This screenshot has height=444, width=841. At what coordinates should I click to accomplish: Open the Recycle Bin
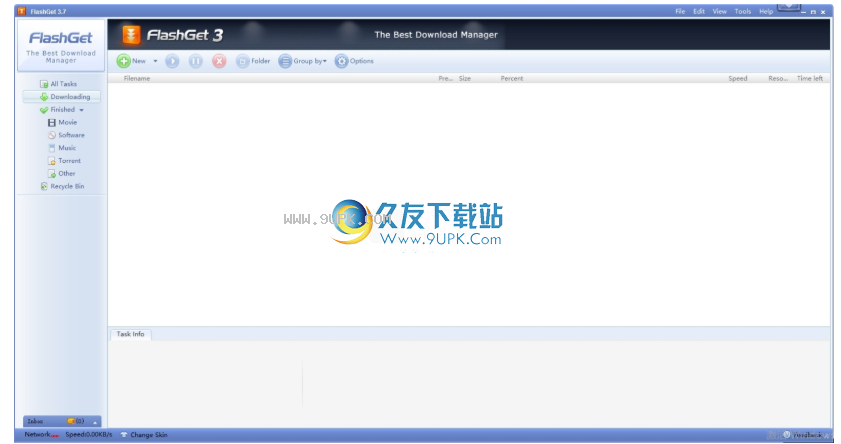coord(62,186)
